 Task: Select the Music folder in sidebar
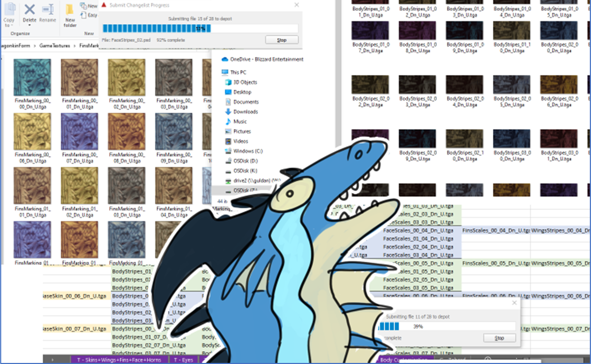240,122
